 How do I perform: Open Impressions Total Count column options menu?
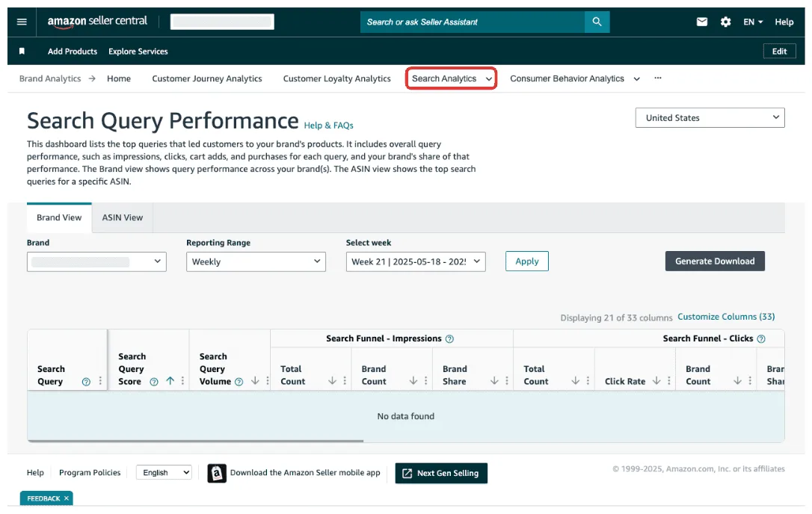click(345, 382)
